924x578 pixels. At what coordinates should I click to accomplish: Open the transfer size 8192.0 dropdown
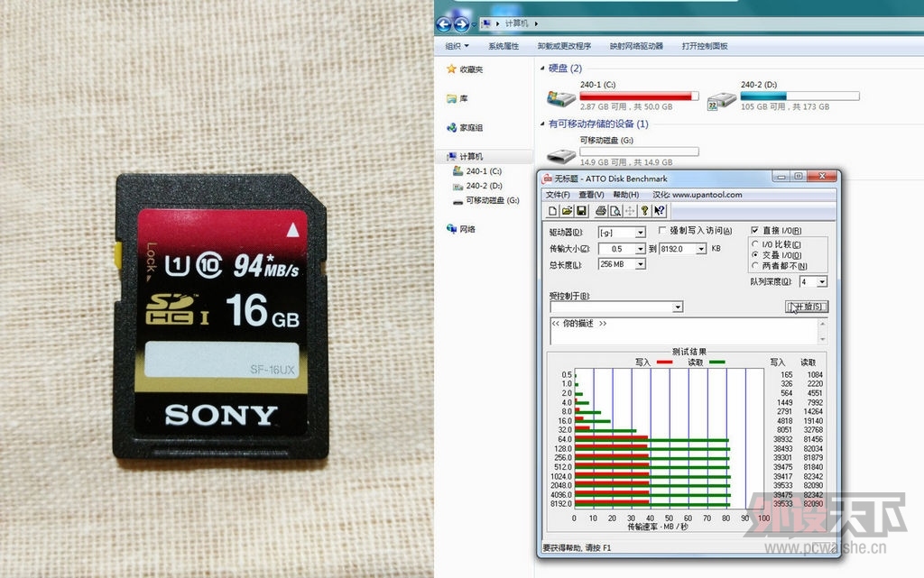pyautogui.click(x=700, y=249)
